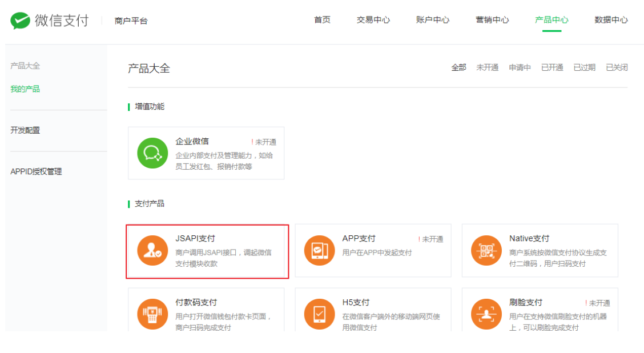Open the APP支付 product title
Image resolution: width=644 pixels, height=353 pixels.
359,238
